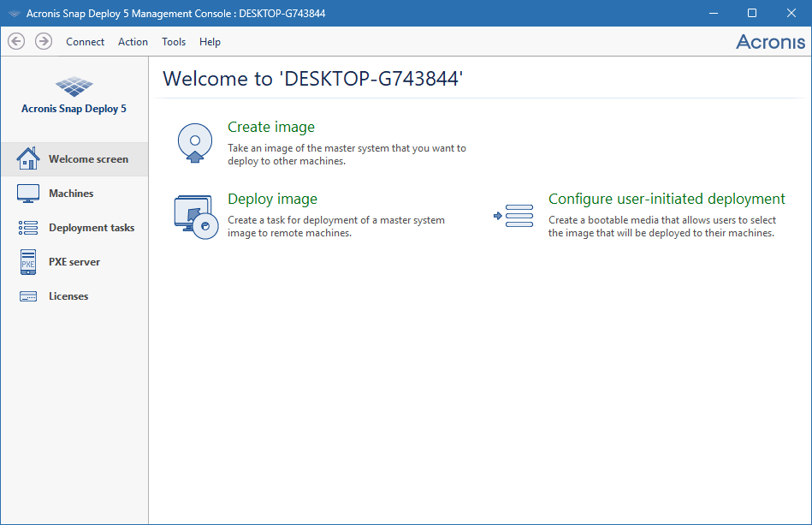Open Deployment tasks section label
Image resolution: width=812 pixels, height=525 pixels.
pos(92,228)
